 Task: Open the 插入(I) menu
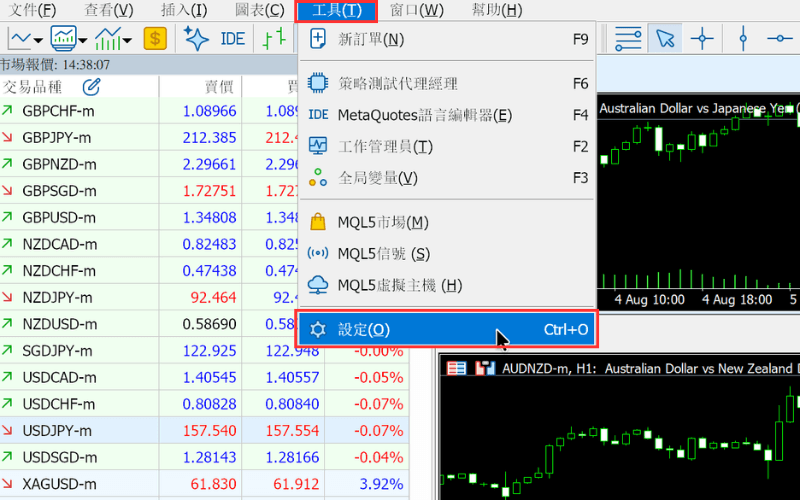tap(184, 10)
